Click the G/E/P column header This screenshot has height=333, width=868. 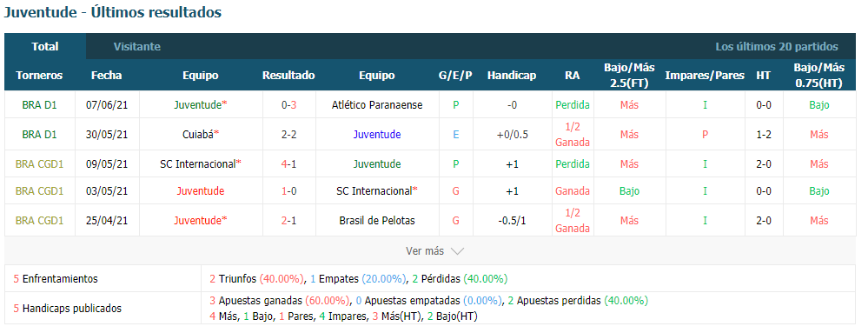pos(455,76)
